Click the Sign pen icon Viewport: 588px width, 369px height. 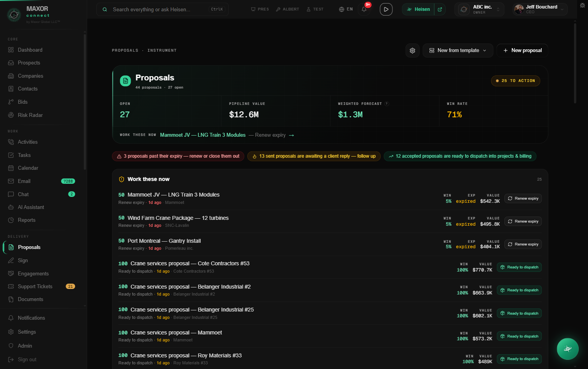[11, 260]
